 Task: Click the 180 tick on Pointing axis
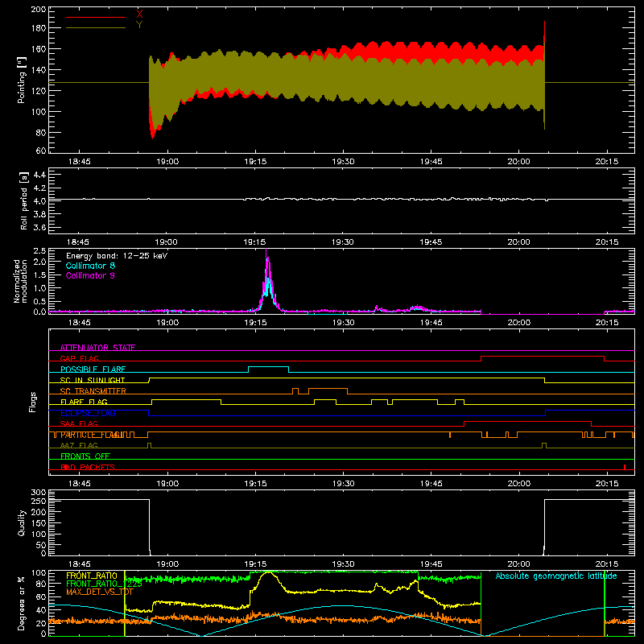click(39, 28)
